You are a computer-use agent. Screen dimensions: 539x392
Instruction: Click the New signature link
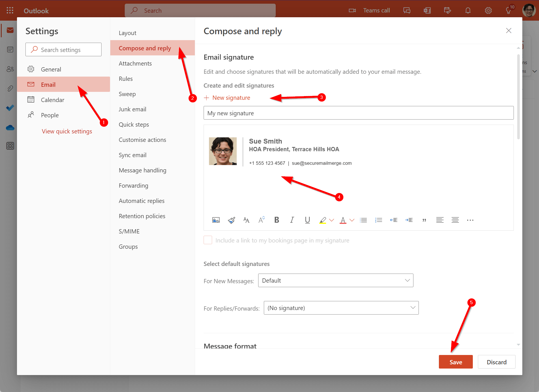[227, 98]
